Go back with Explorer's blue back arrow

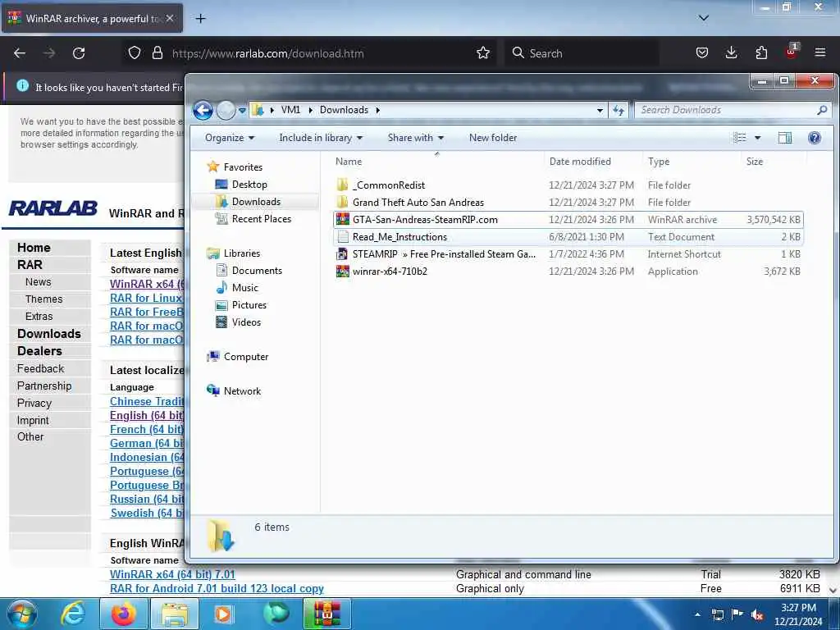click(x=203, y=111)
